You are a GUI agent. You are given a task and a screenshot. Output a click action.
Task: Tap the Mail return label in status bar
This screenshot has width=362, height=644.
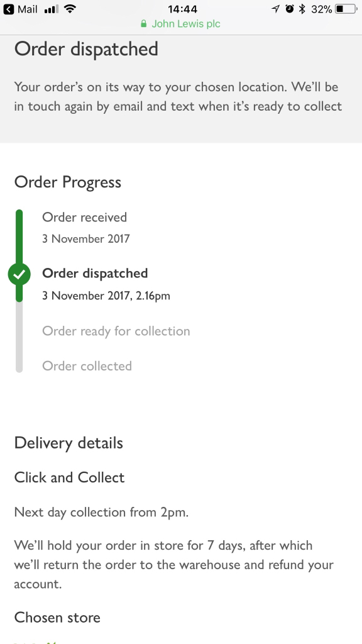[x=28, y=9]
